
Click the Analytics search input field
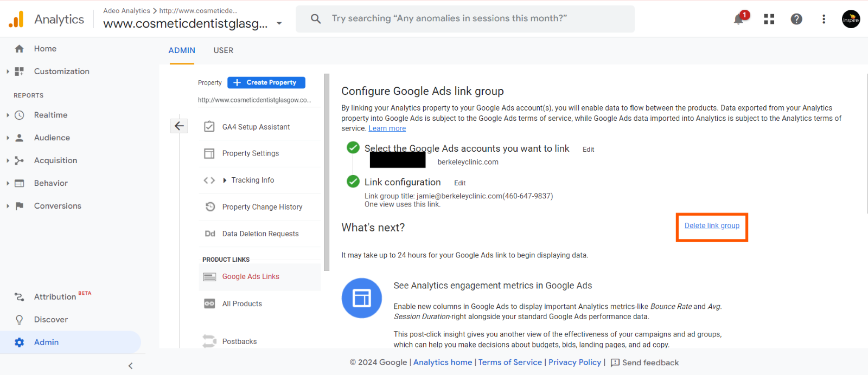(x=465, y=19)
